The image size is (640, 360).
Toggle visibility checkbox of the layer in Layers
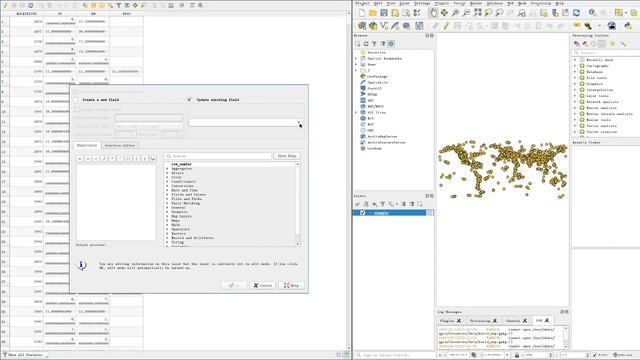coord(362,213)
